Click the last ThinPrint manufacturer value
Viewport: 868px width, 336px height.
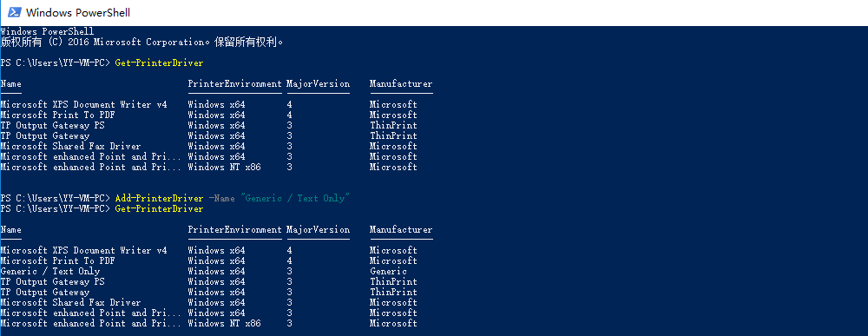[x=393, y=293]
